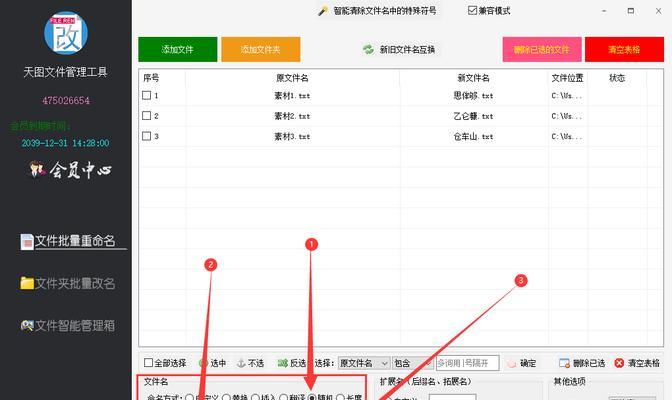Select the 随机 naming radio button
This screenshot has width=672, height=400.
312,398
